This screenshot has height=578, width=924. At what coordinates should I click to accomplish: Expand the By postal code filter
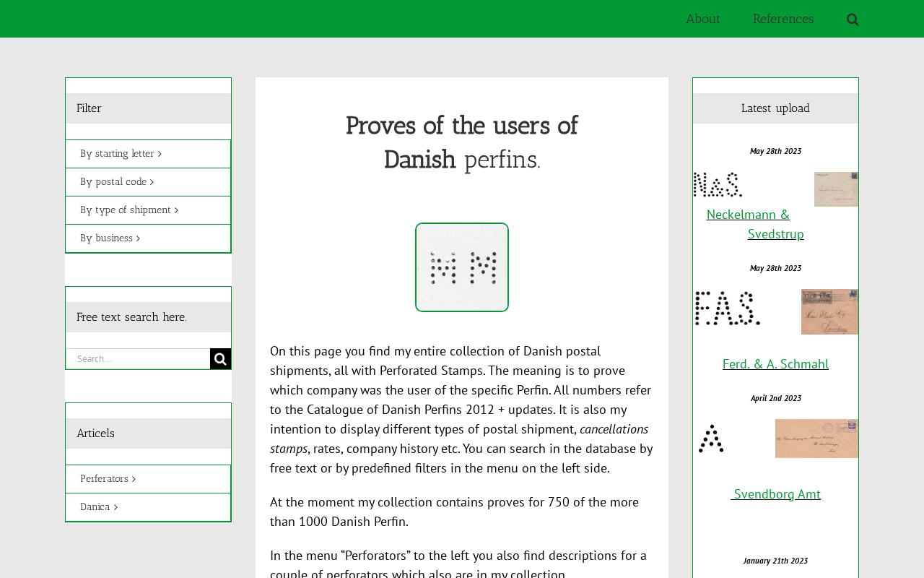pyautogui.click(x=117, y=182)
